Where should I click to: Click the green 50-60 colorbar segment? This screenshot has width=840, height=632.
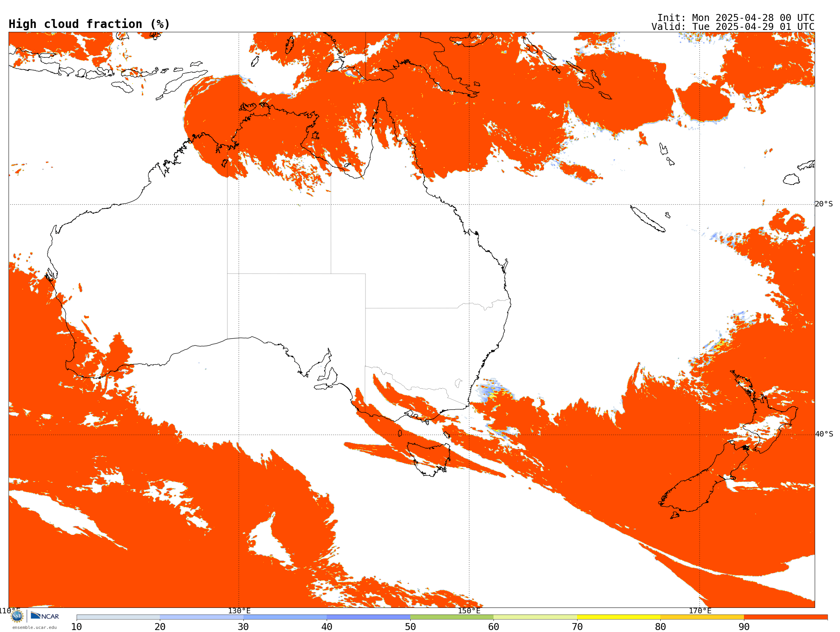452,617
